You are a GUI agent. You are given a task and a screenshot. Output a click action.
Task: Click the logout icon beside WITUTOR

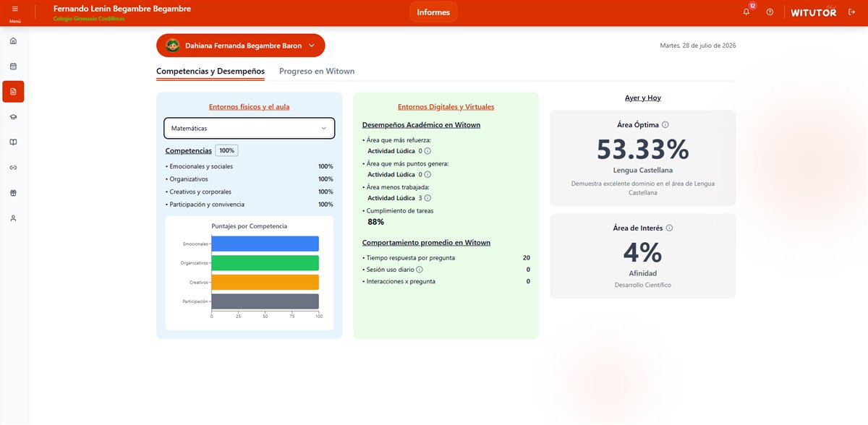(851, 12)
